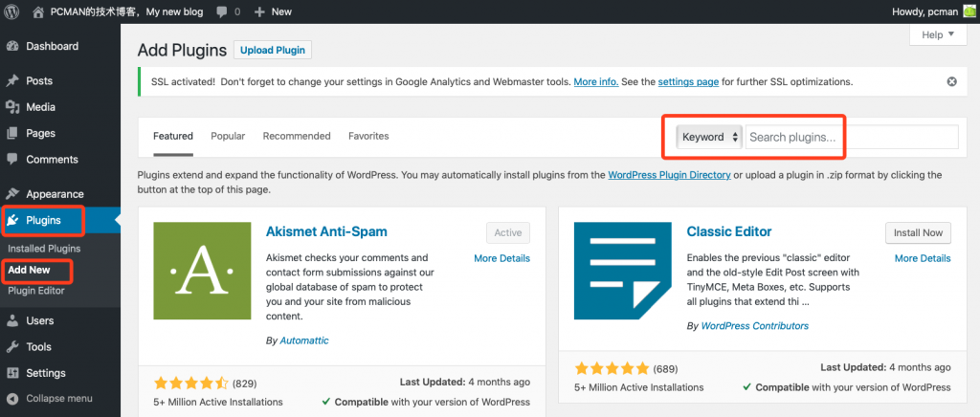Open Plugin Editor submenu item
Screen dimensions: 980x417
[x=36, y=291]
